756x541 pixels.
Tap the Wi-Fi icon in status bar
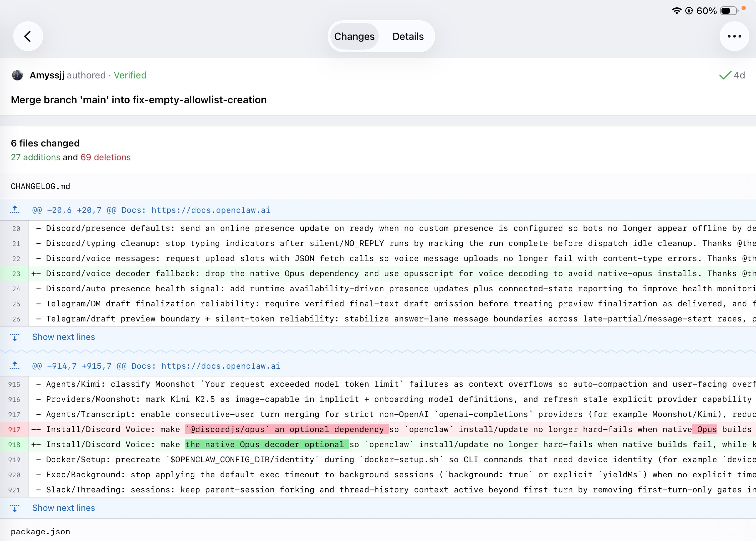(677, 11)
